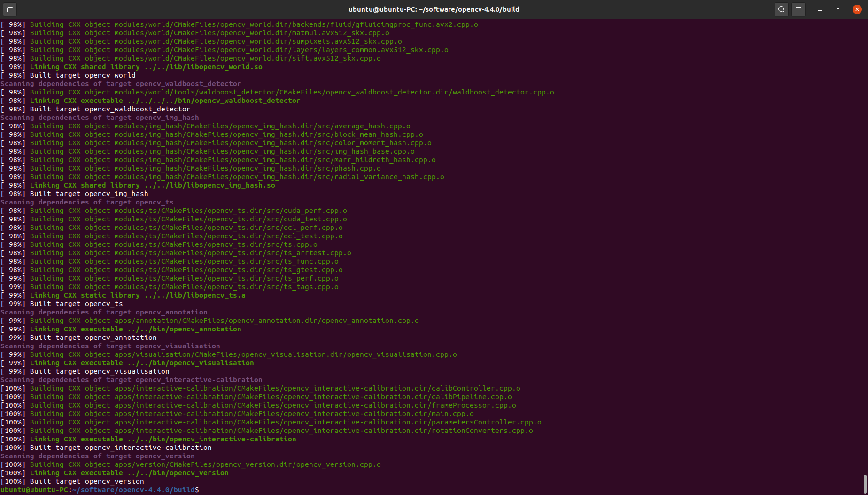Click the opencv_version.cpp.o build line
The width and height of the screenshot is (868, 495).
pos(191,464)
